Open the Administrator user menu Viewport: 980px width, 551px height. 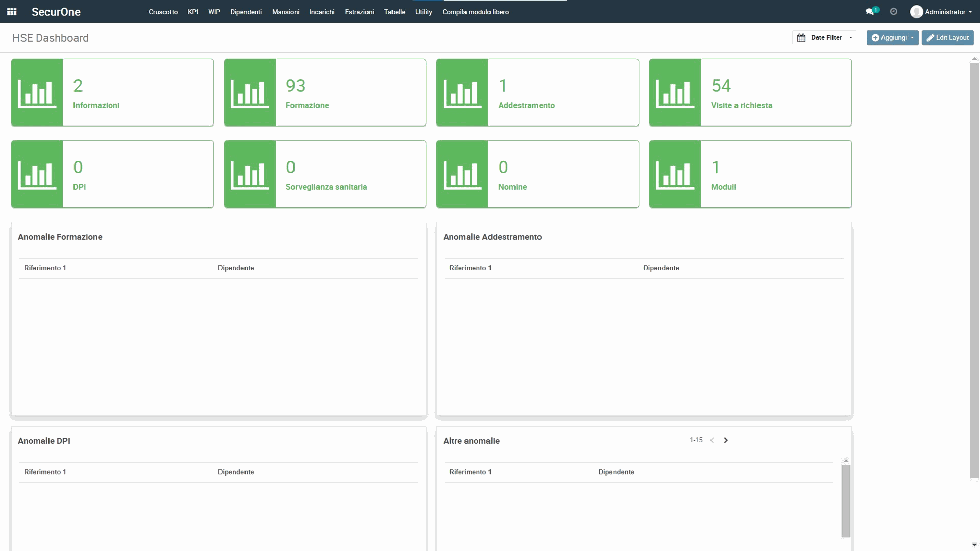point(941,12)
